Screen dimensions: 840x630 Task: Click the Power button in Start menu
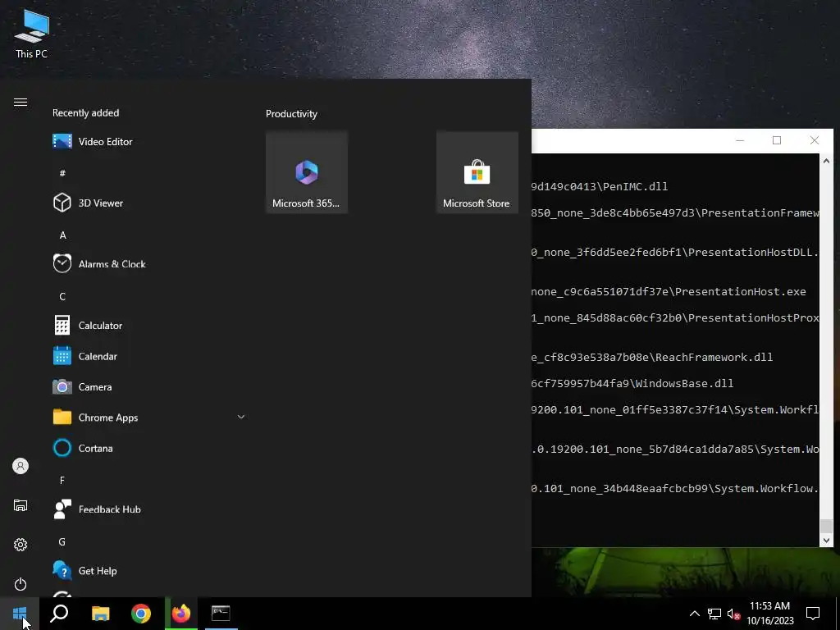[21, 584]
